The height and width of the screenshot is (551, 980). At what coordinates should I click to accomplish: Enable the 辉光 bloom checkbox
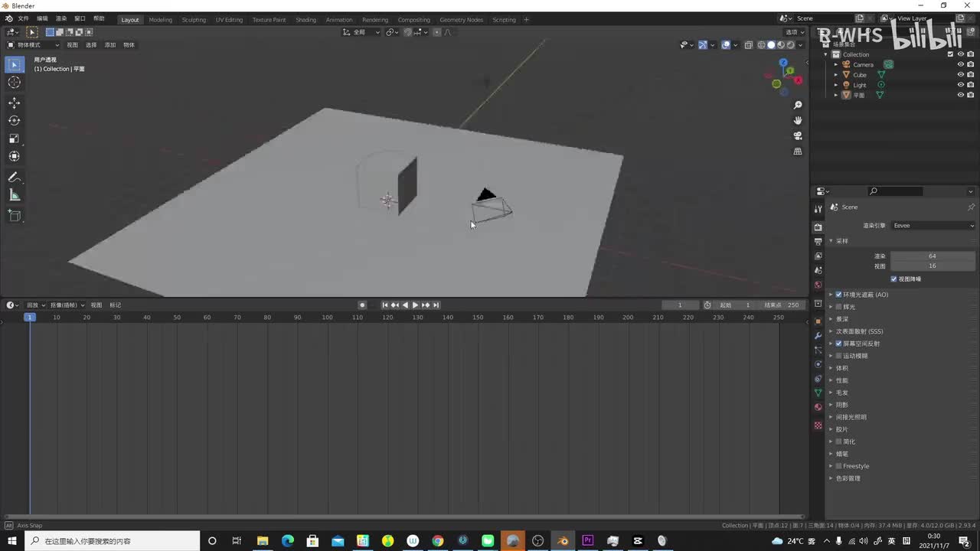(838, 307)
